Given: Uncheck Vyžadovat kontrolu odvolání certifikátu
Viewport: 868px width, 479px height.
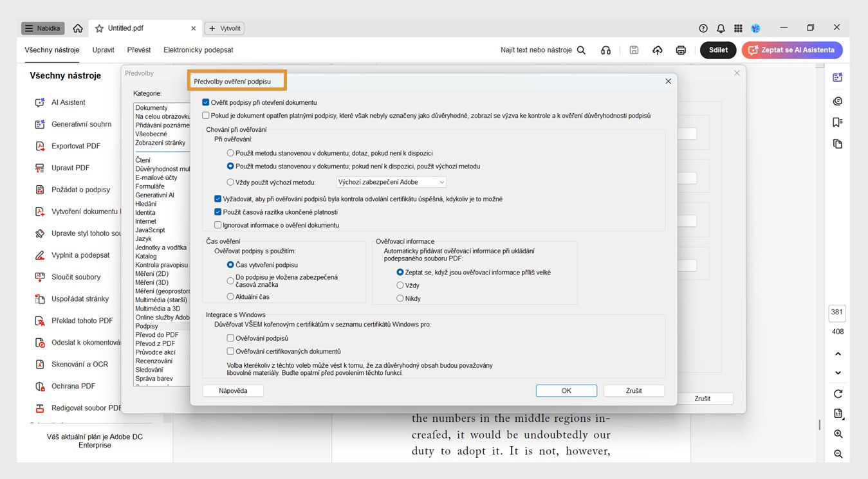Looking at the screenshot, I should click(x=218, y=199).
